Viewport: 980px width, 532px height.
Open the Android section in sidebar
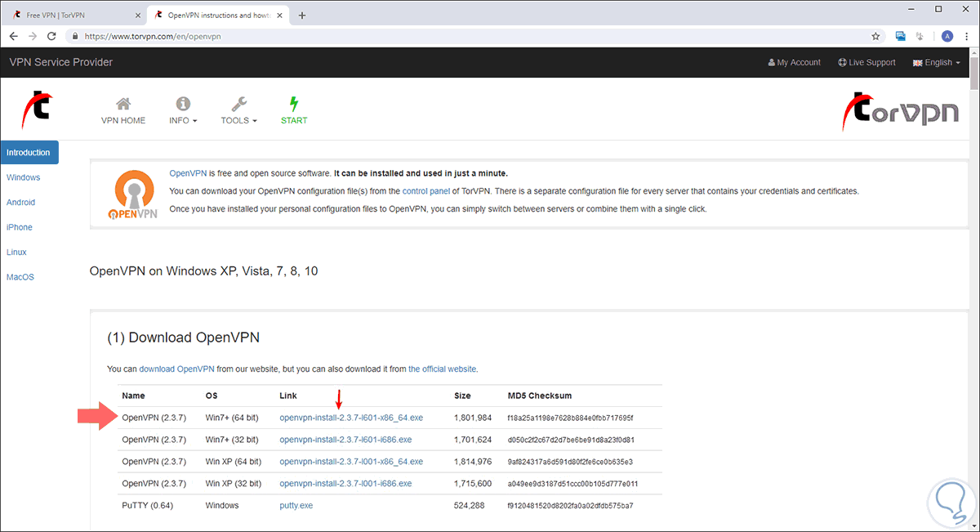(x=20, y=203)
